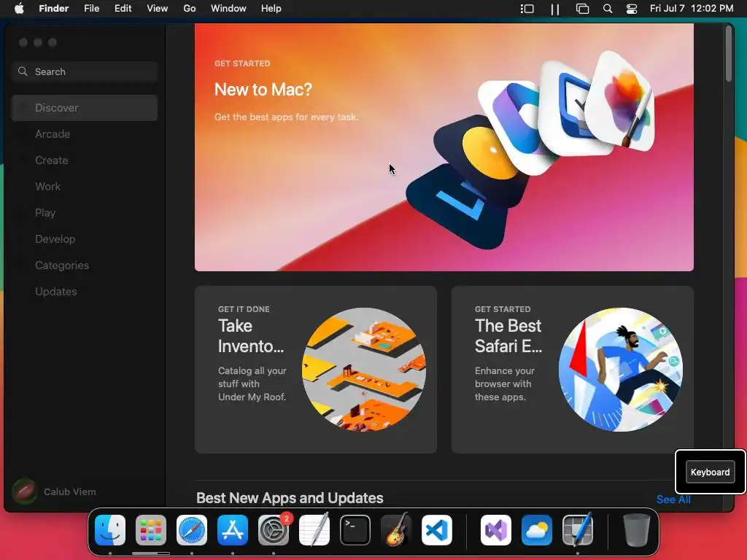747x560 pixels.
Task: Click the date and time in menu bar
Action: [692, 9]
